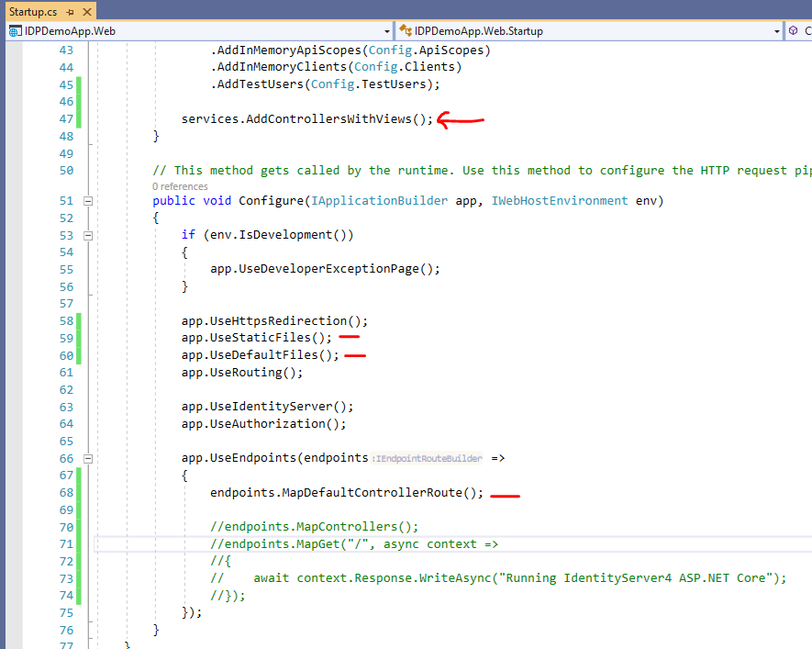Click 'app.UseIdentityServer();' statement

pyautogui.click(x=267, y=407)
